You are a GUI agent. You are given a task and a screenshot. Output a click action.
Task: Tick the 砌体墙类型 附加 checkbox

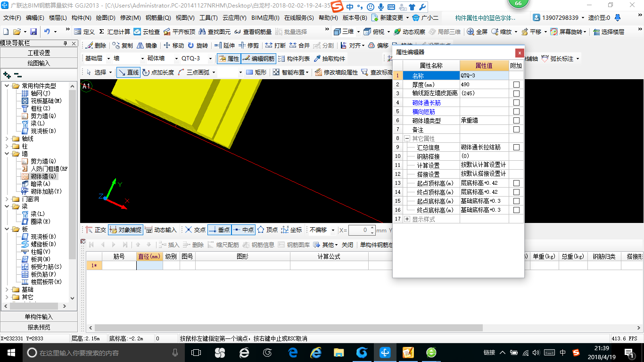[x=516, y=121]
